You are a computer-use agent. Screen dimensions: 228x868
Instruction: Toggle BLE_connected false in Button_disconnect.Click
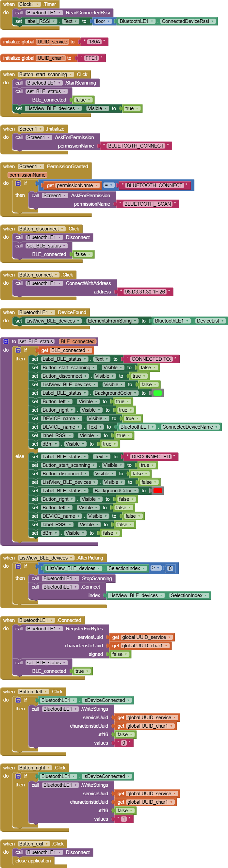pyautogui.click(x=82, y=254)
